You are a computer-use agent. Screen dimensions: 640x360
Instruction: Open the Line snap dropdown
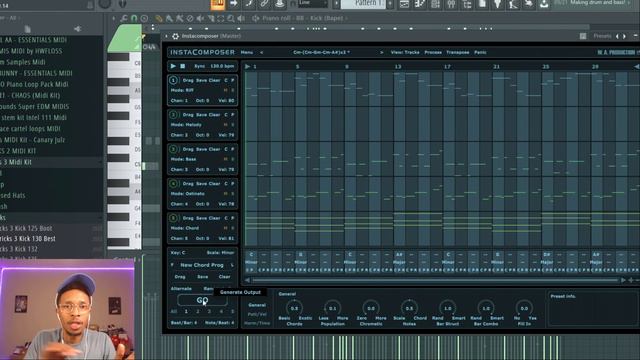tap(313, 4)
